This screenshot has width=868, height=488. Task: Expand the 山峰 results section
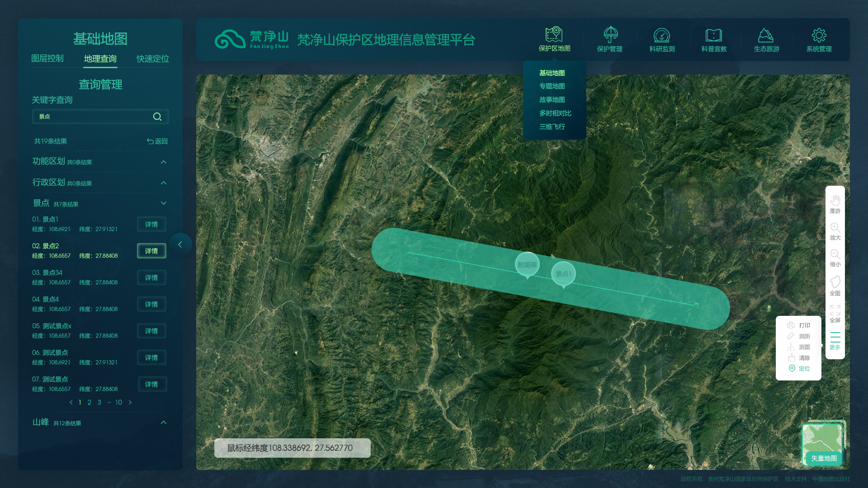[164, 422]
